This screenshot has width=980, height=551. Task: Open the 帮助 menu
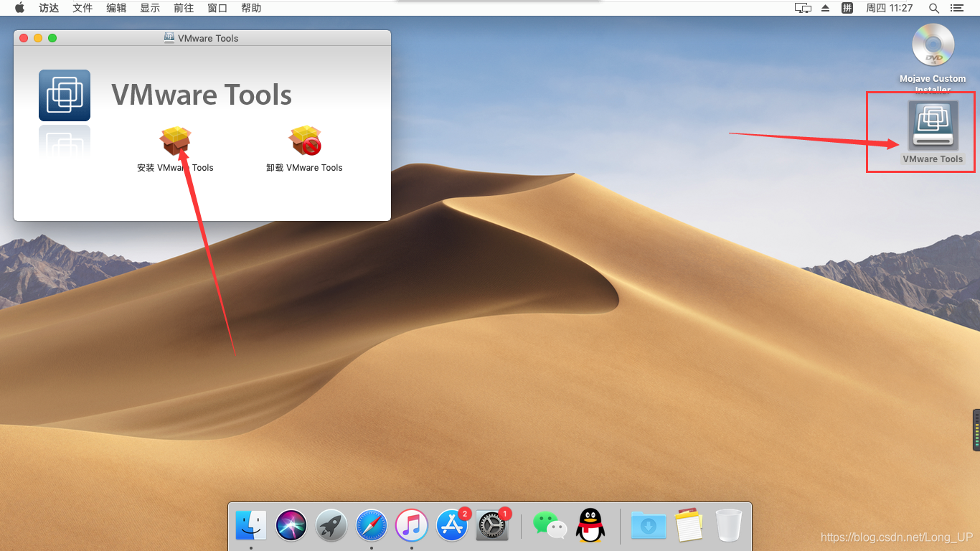(251, 8)
